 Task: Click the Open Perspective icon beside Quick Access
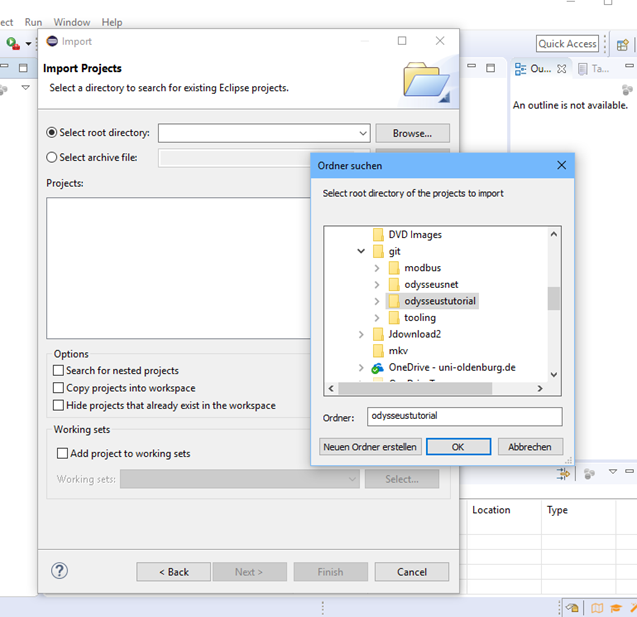coord(622,44)
